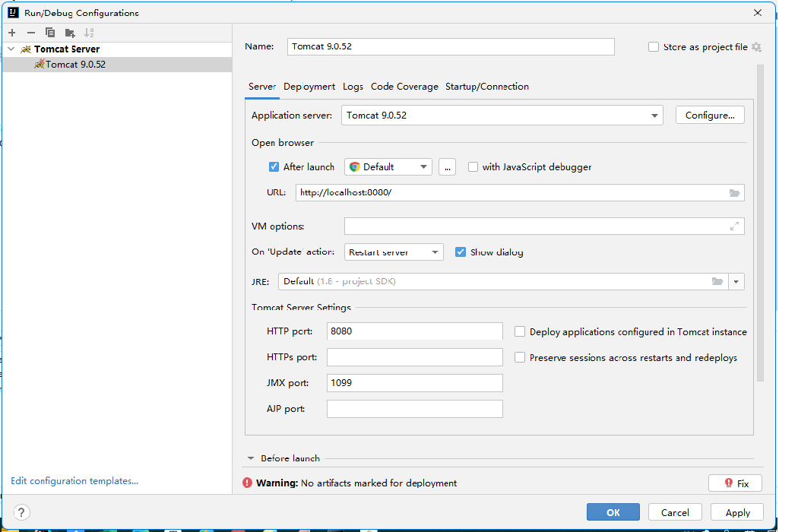Toggle Show dialog checkbox
This screenshot has height=532, width=798.
[x=460, y=252]
